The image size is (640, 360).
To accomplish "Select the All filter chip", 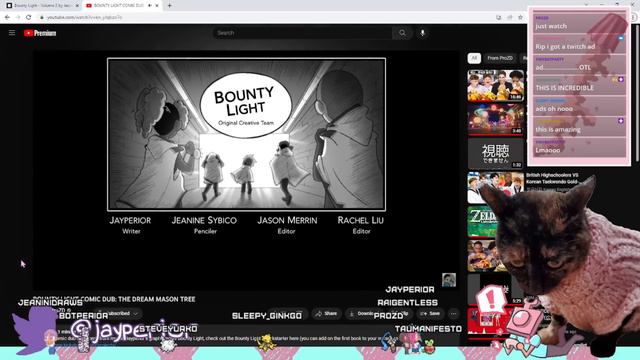I will pos(474,58).
